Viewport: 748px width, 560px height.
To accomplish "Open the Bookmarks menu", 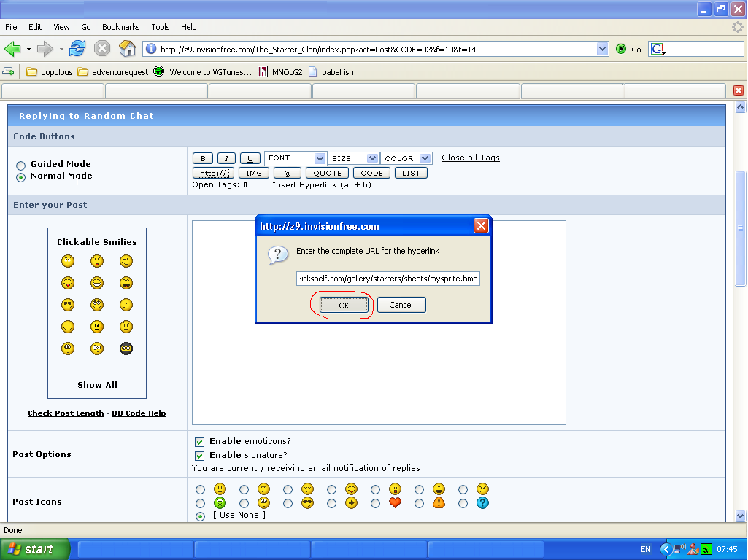I will [x=120, y=27].
